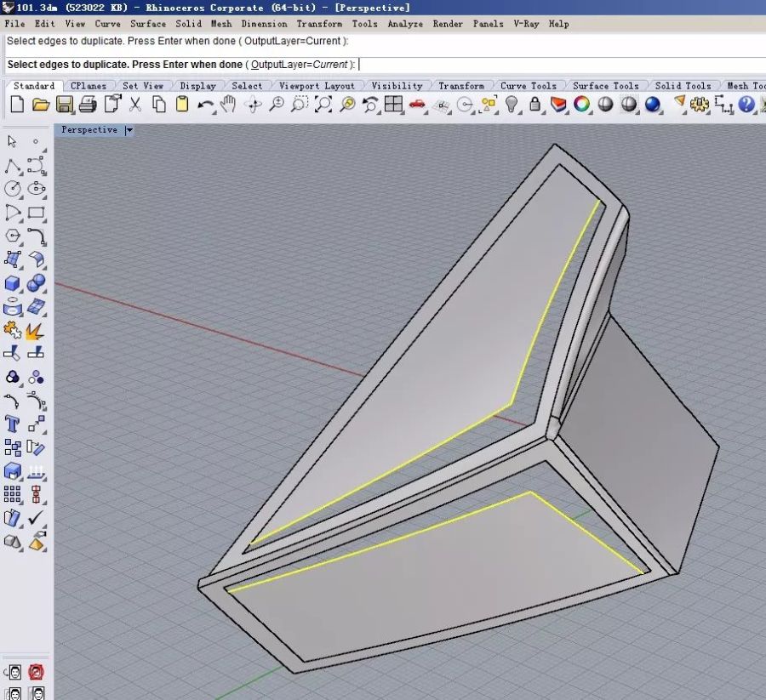Pick the Polyline tool

pos(13,166)
